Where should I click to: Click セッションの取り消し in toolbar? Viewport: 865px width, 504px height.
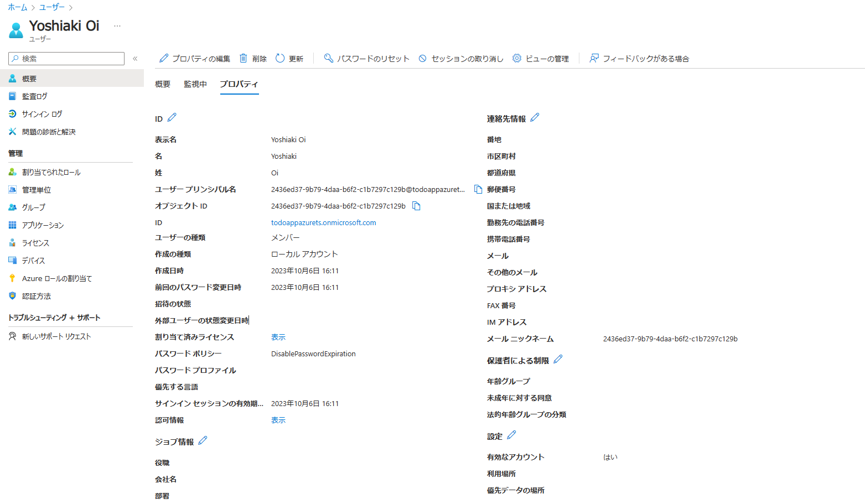pyautogui.click(x=461, y=58)
